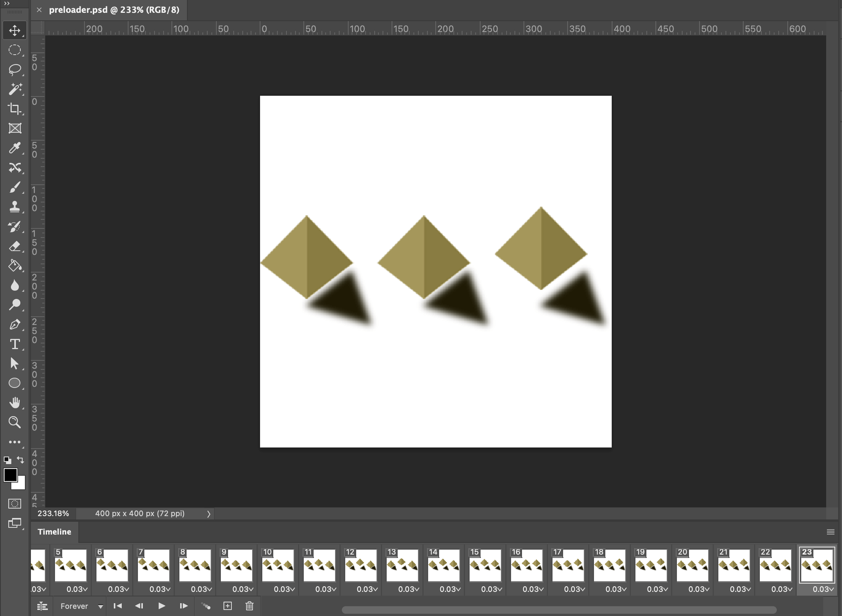Expand status bar info arrow

click(208, 514)
